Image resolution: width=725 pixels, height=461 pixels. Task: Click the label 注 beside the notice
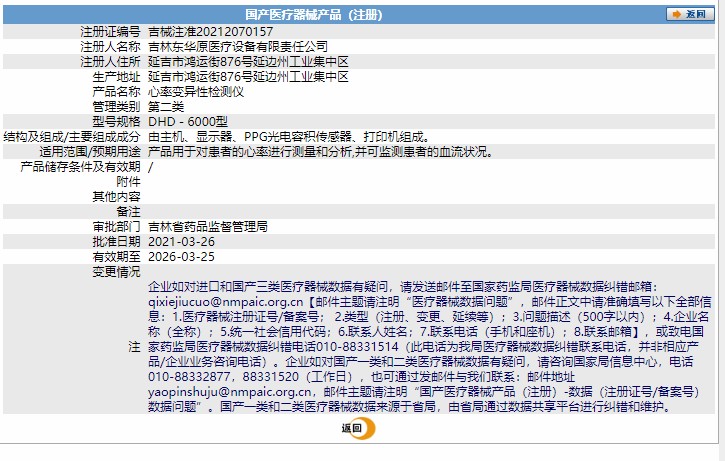(134, 347)
